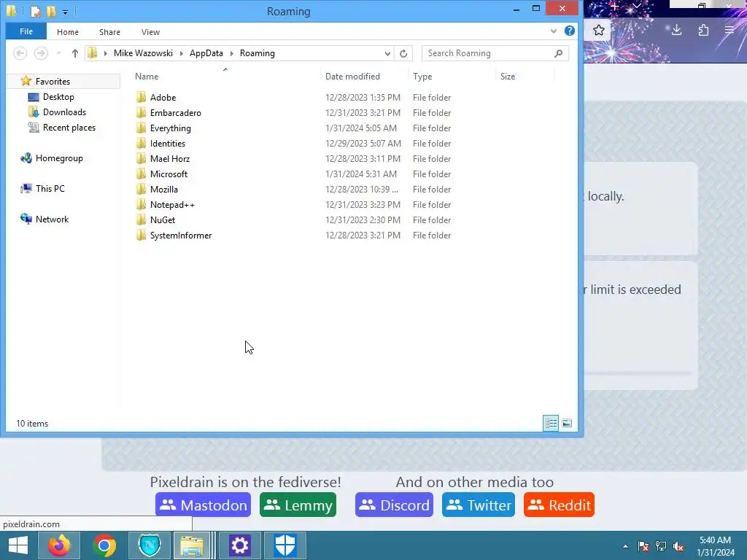Open the View ribbon tab
The height and width of the screenshot is (560, 747).
[150, 32]
